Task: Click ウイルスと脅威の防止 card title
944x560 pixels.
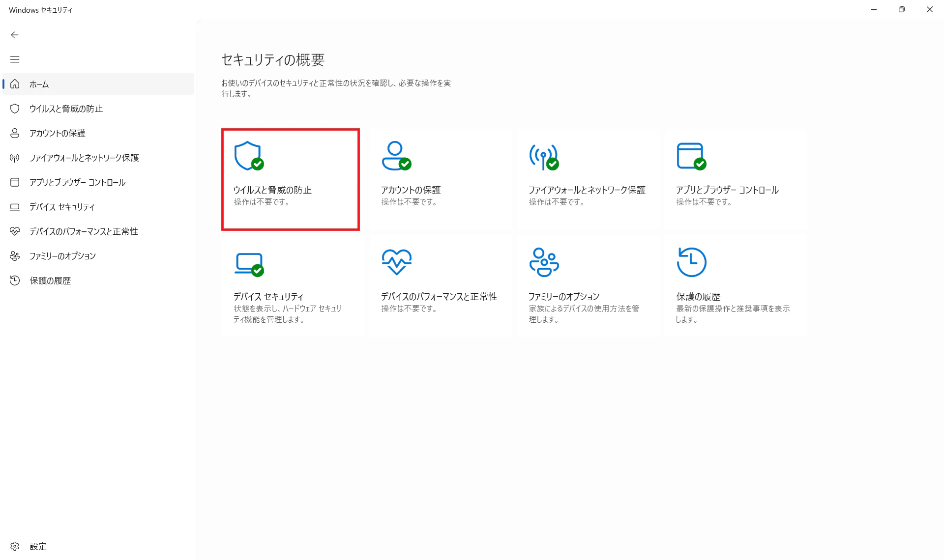Action: (272, 190)
